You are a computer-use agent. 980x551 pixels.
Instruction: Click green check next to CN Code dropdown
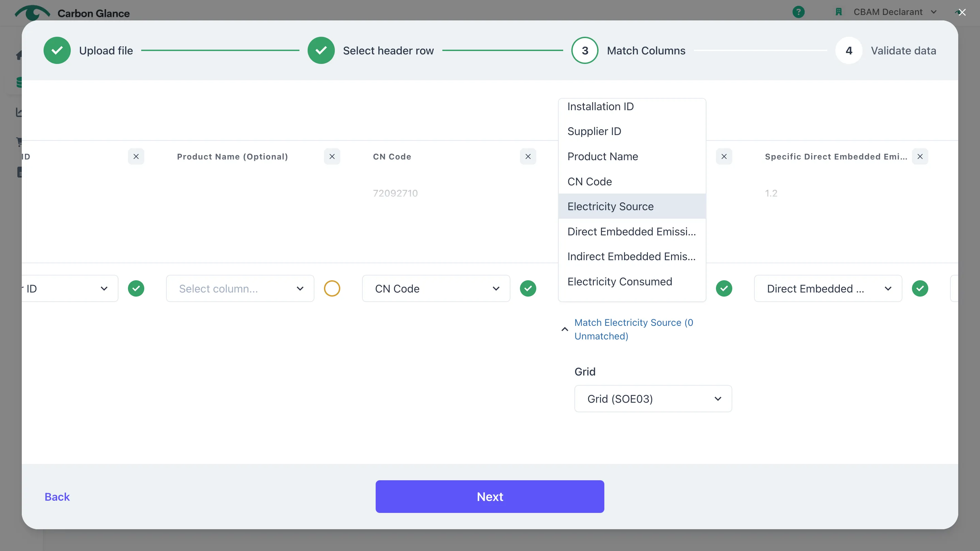tap(528, 289)
